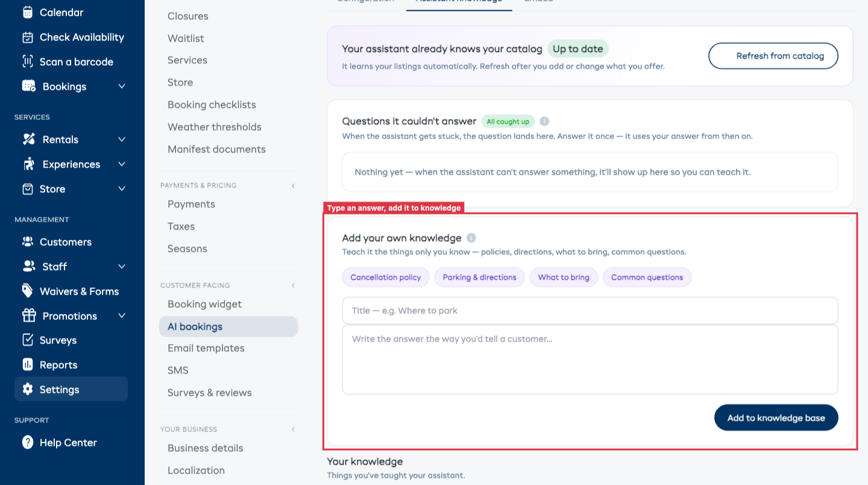This screenshot has height=485, width=868.
Task: Click the Up to date status badge
Action: coord(578,49)
